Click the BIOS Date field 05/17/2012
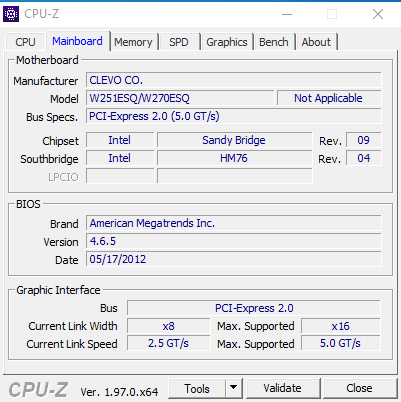Screen dimensions: 401x402 click(234, 259)
